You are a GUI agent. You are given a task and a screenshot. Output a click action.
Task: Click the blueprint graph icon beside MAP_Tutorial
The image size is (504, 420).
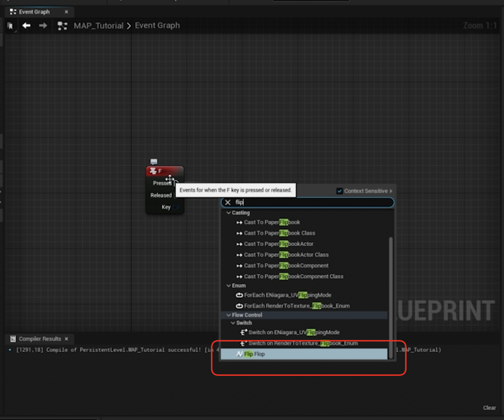tap(62, 26)
